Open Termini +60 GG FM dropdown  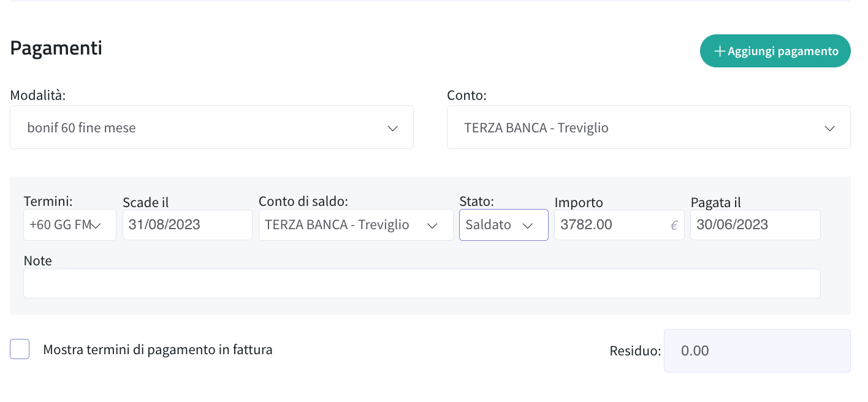point(70,225)
